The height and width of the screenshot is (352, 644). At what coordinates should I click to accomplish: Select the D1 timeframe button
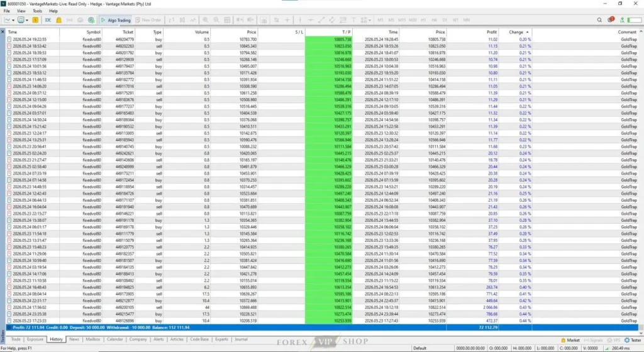[445, 19]
